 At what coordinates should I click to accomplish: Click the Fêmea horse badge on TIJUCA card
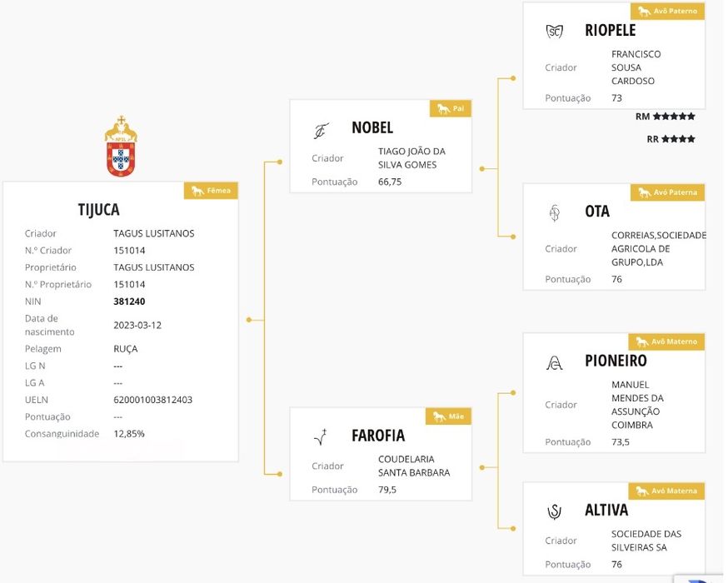(x=211, y=191)
